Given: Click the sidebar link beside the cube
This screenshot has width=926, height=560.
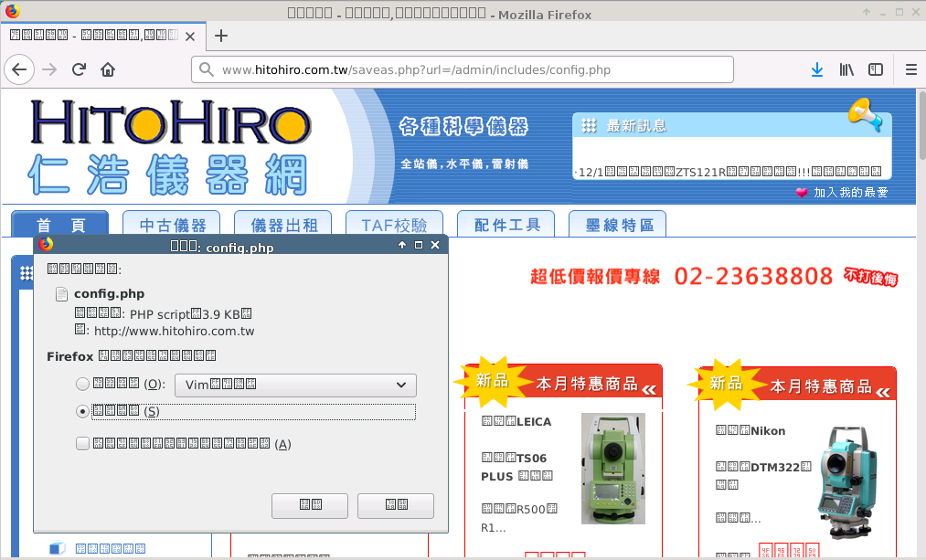Looking at the screenshot, I should point(111,549).
